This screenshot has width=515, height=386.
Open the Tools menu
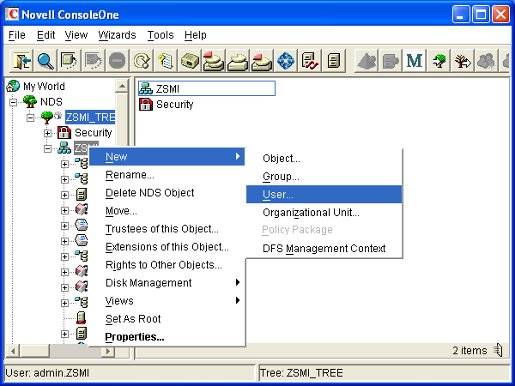161,35
